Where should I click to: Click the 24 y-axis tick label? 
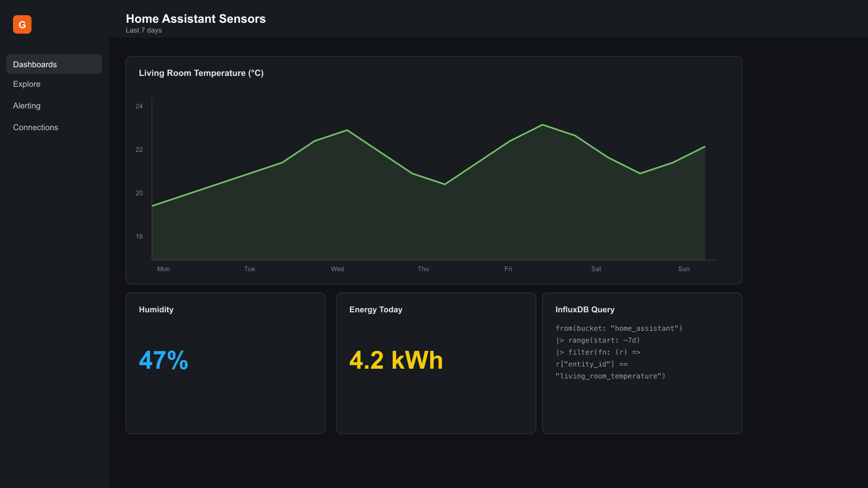pos(139,106)
